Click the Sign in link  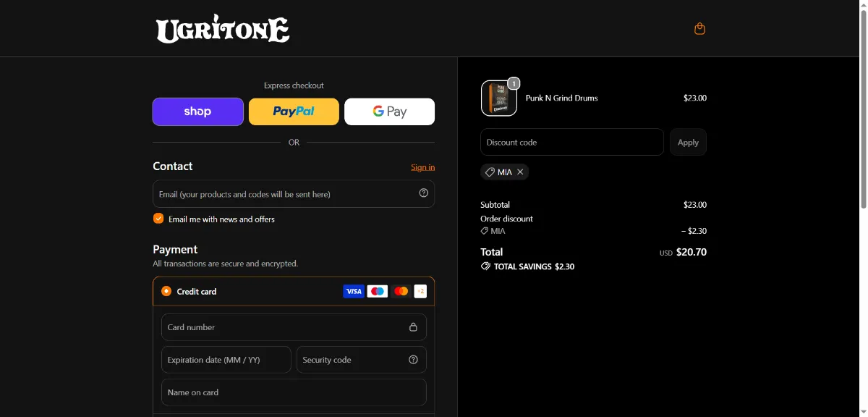click(423, 167)
